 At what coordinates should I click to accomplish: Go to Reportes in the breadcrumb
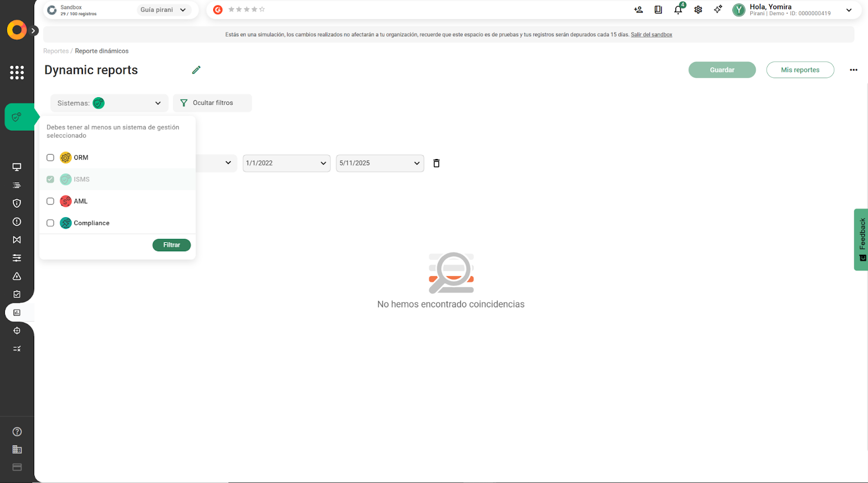pyautogui.click(x=56, y=51)
